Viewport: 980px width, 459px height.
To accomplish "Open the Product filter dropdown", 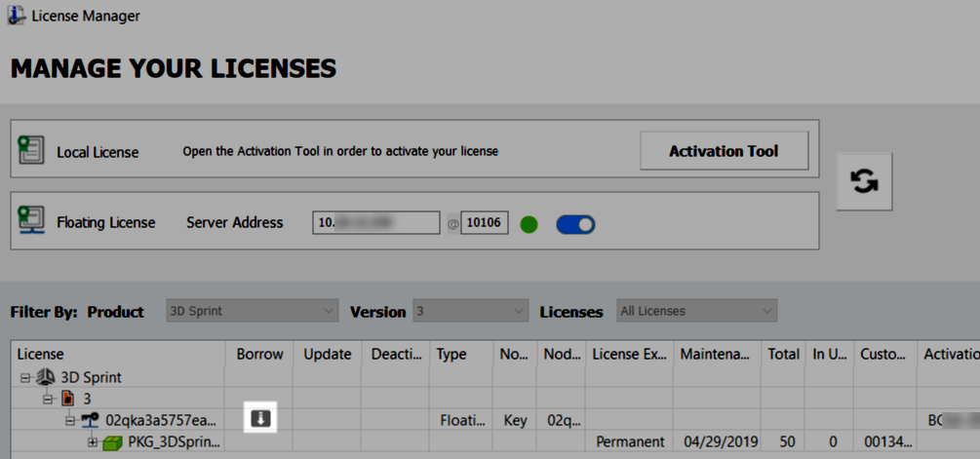I will (252, 311).
